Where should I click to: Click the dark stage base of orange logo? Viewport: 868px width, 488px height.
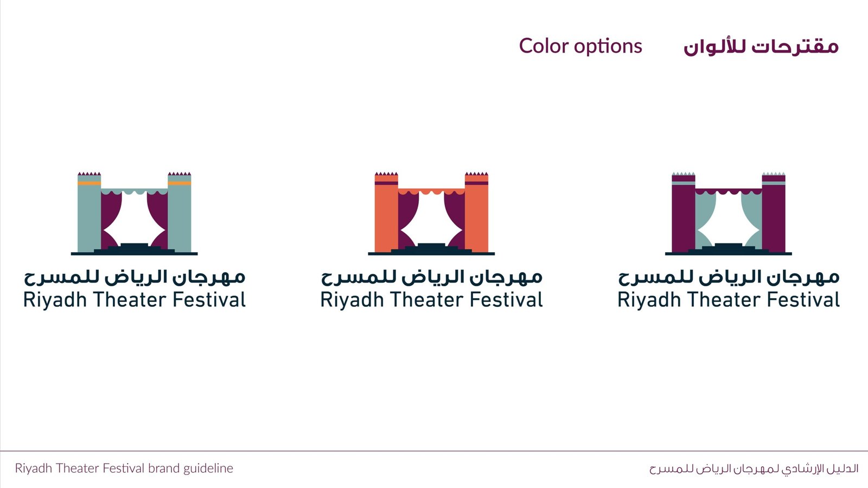click(431, 250)
